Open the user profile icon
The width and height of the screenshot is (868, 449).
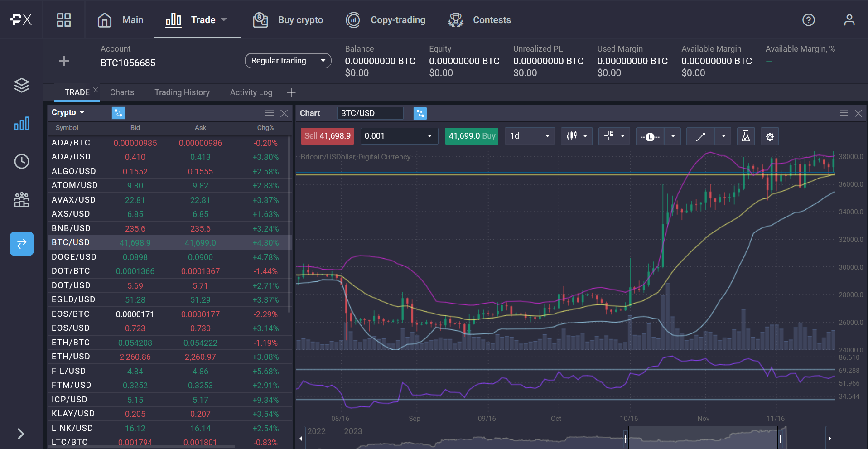click(849, 20)
